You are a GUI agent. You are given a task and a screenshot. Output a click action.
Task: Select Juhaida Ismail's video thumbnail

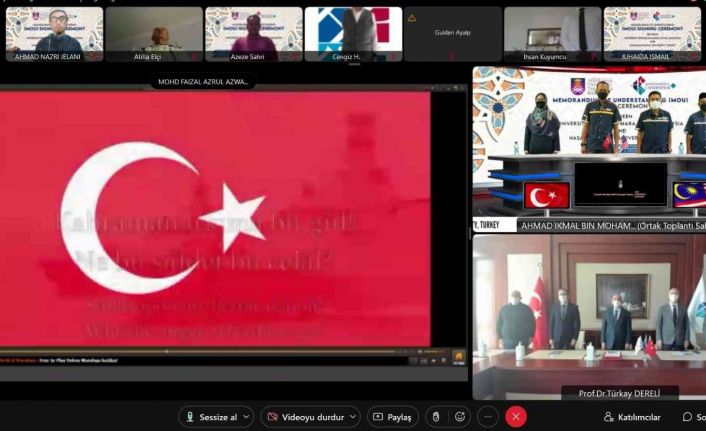coord(652,33)
